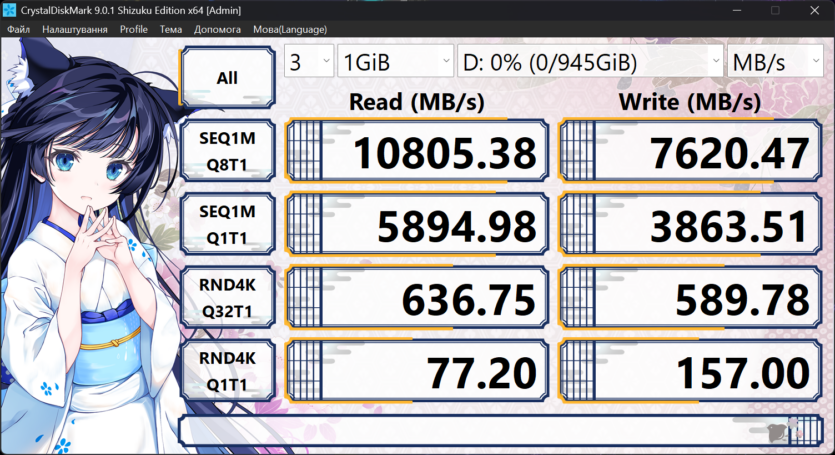Click the empty comment field at the bottom
The height and width of the screenshot is (455, 835).
501,430
